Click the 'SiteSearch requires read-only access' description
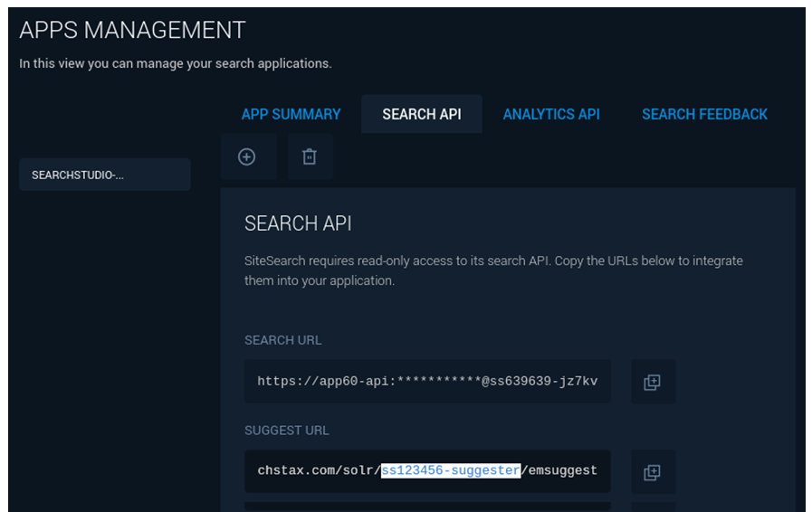The width and height of the screenshot is (812, 512). (493, 270)
